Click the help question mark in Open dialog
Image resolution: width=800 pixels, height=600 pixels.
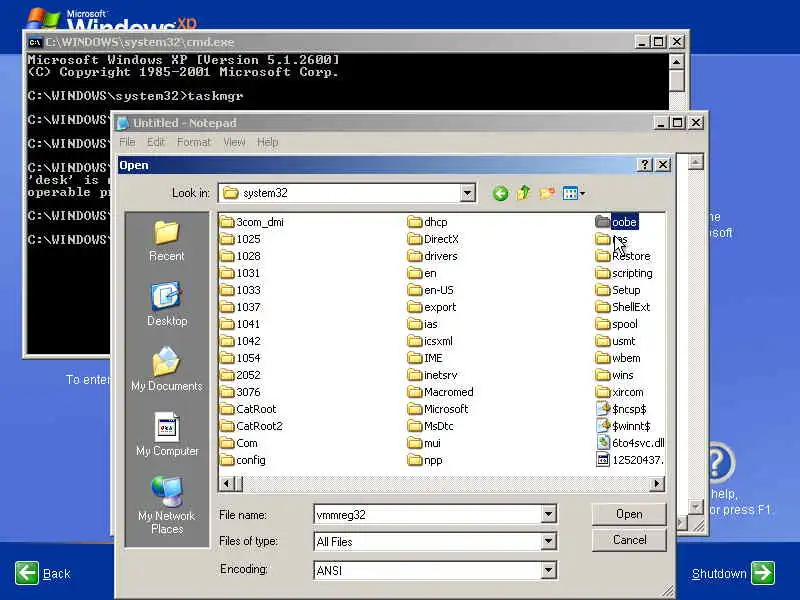pyautogui.click(x=644, y=164)
